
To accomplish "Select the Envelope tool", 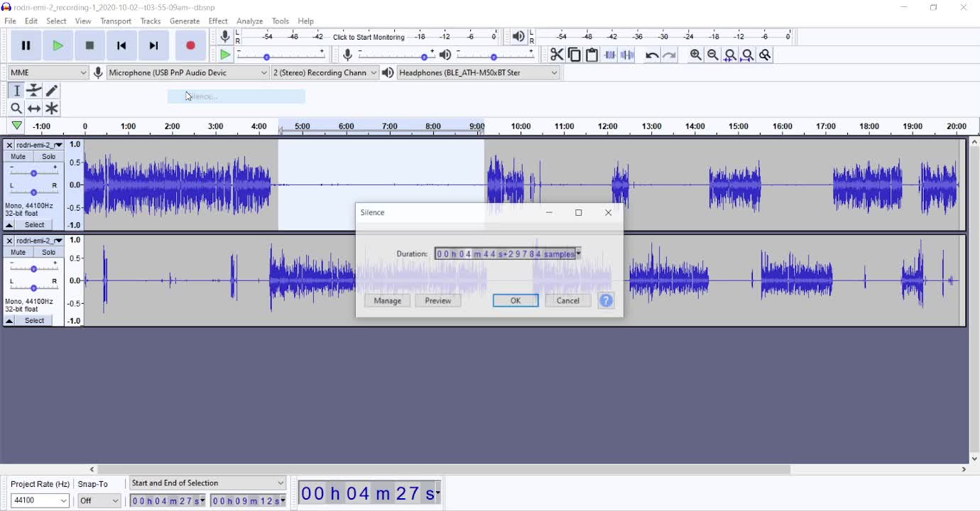I will coord(34,91).
